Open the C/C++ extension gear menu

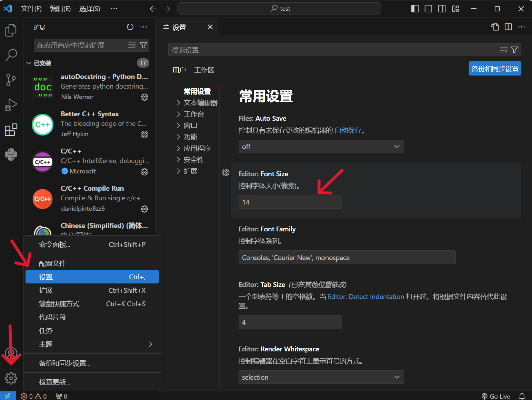point(144,172)
